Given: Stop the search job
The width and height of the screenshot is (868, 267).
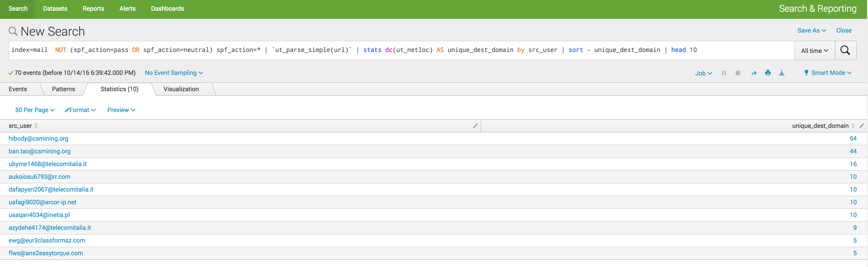Looking at the screenshot, I should (x=738, y=73).
